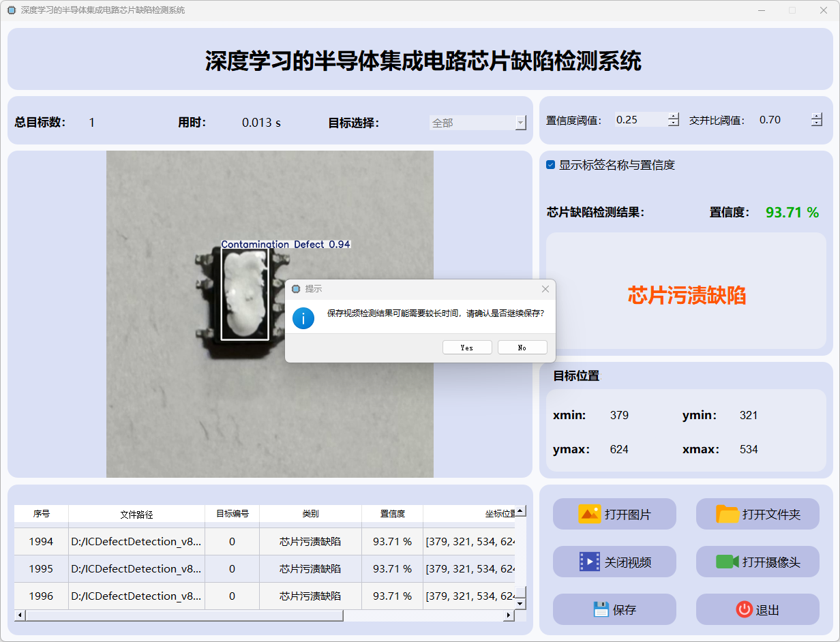This screenshot has height=642, width=840.
Task: Click the folder icon on Open Folder button
Action: pyautogui.click(x=727, y=514)
